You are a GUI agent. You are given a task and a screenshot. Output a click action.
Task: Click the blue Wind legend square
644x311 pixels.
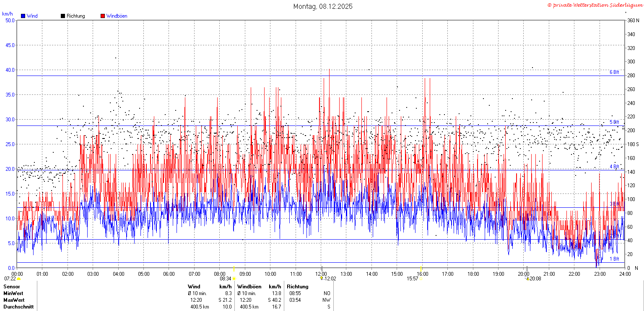[x=23, y=16]
